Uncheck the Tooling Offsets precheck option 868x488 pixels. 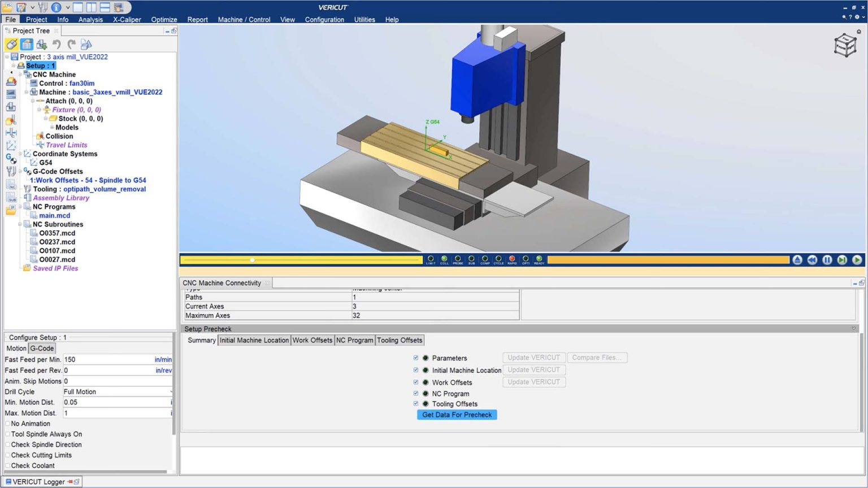(x=415, y=404)
